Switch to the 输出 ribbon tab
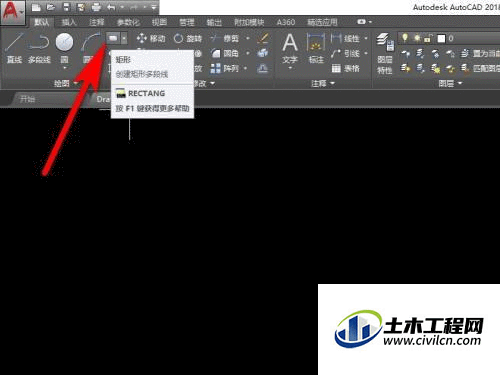The width and height of the screenshot is (500, 375). pyautogui.click(x=214, y=22)
